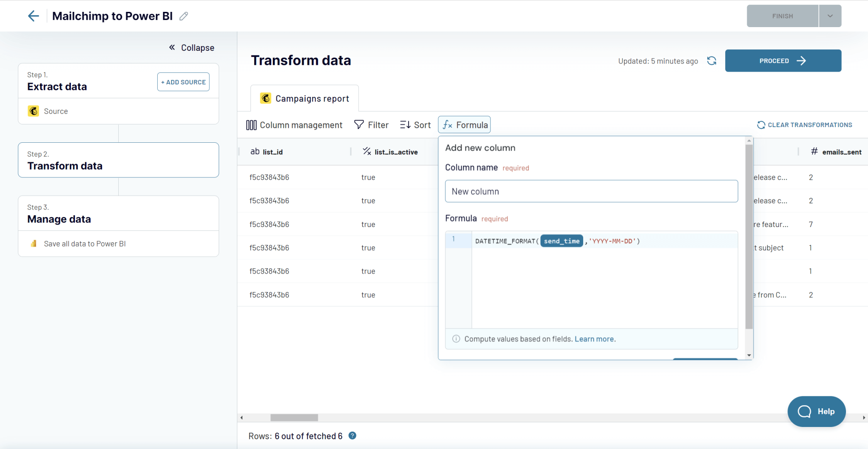
Task: Open the Column management tool
Action: click(294, 125)
